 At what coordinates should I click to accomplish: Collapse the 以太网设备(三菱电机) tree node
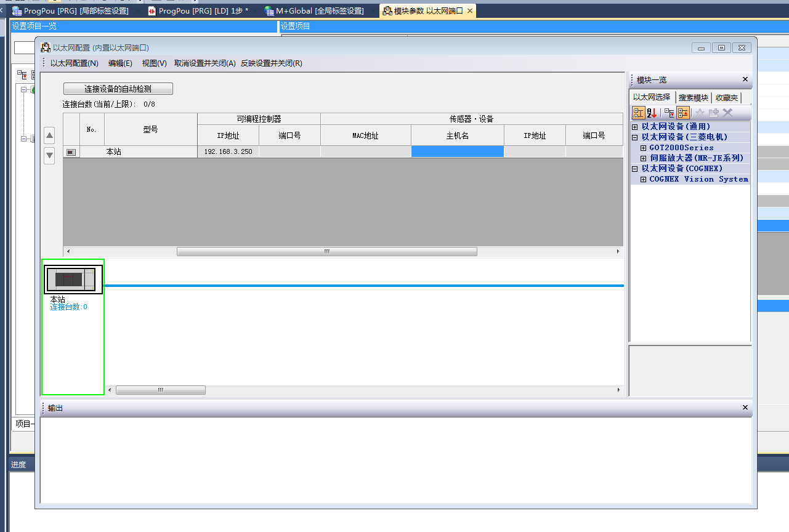coord(635,137)
